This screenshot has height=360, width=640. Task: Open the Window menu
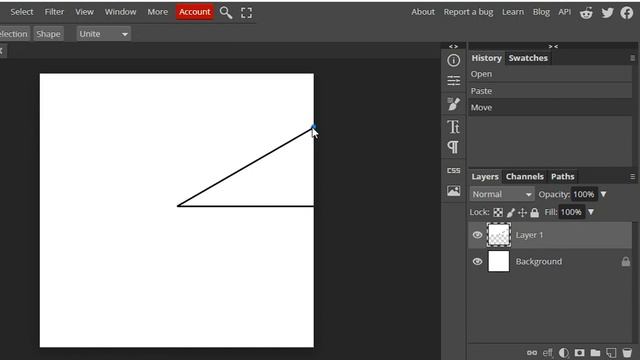click(120, 12)
